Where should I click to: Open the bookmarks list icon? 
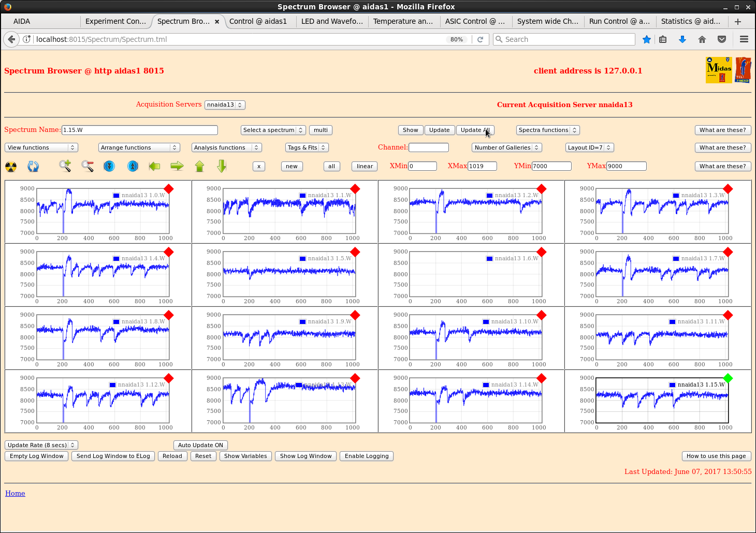pyautogui.click(x=663, y=39)
